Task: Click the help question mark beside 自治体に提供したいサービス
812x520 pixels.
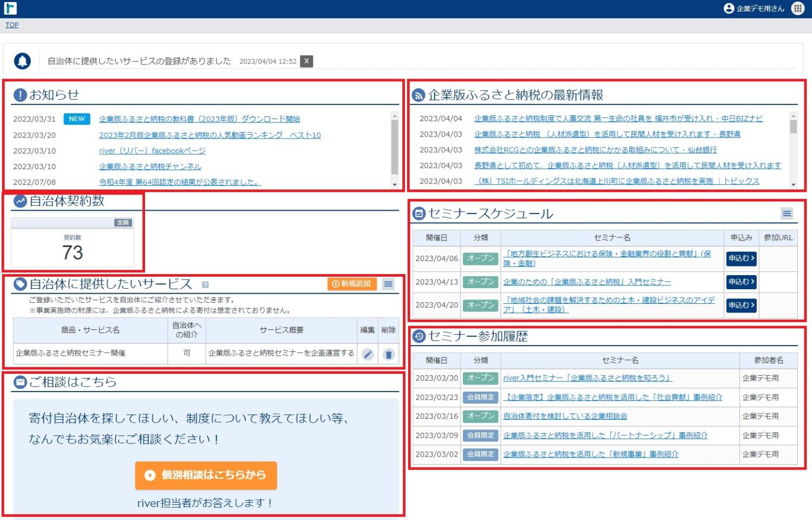Action: (205, 284)
